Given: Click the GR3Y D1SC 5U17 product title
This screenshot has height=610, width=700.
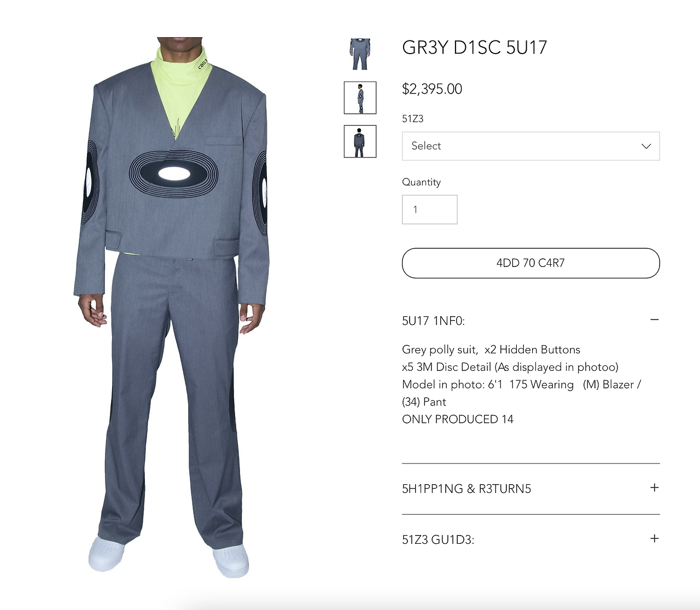Looking at the screenshot, I should 474,48.
